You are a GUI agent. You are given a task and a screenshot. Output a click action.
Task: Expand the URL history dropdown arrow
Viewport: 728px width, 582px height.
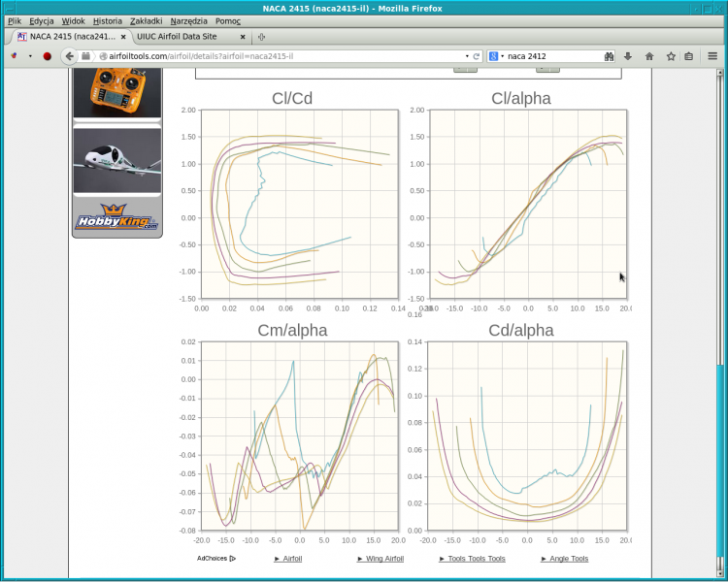(466, 56)
